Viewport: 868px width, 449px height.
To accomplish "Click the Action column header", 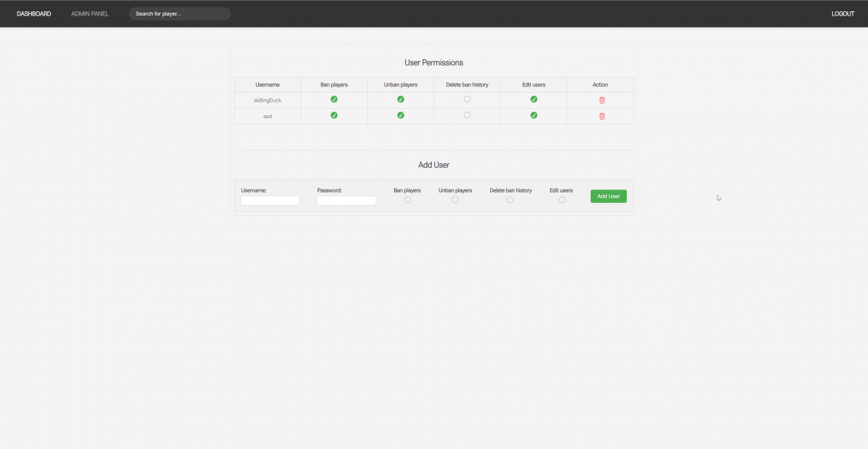I will (600, 85).
